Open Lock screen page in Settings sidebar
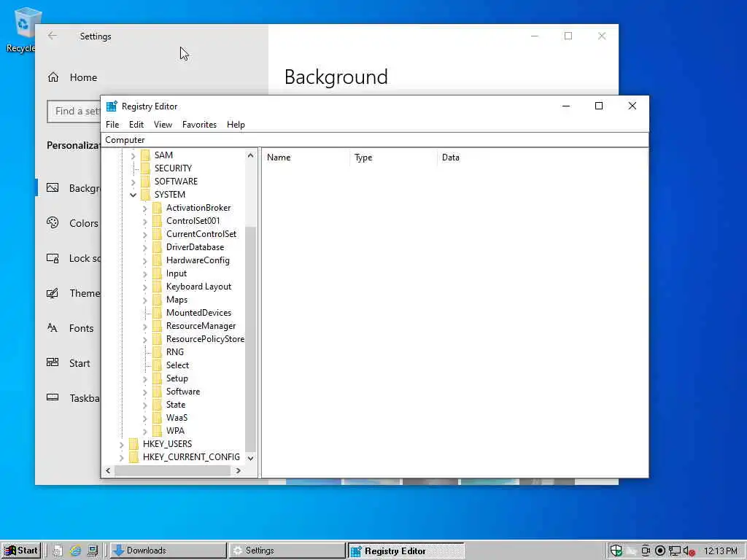747x560 pixels. click(x=74, y=258)
